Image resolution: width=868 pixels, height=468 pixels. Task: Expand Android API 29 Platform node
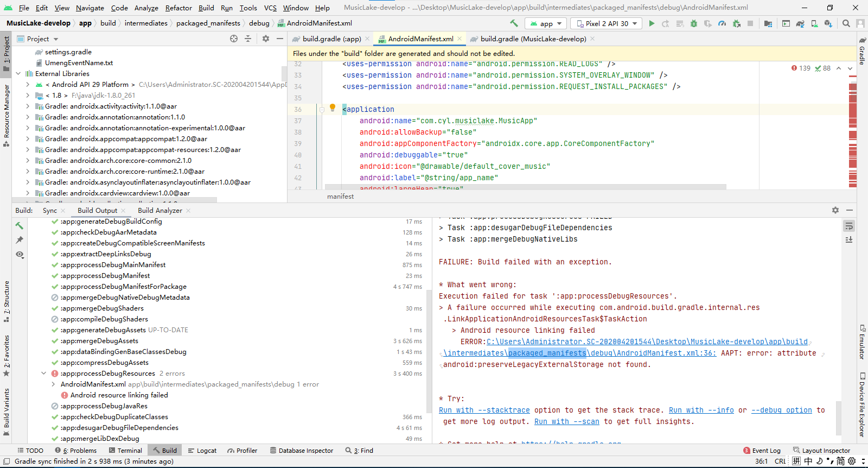28,85
